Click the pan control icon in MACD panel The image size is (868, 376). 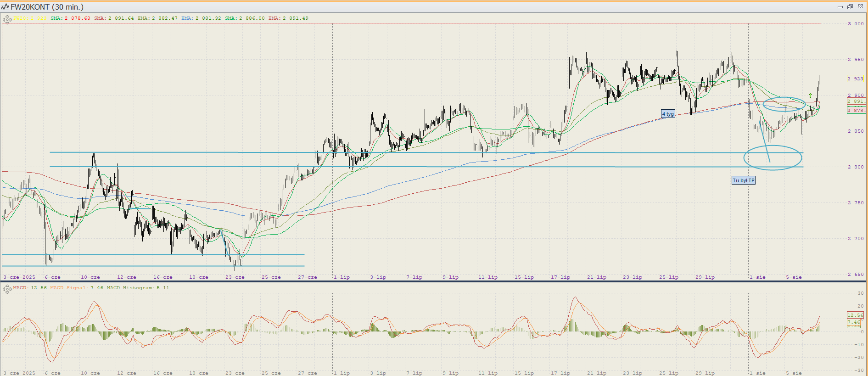(x=7, y=289)
